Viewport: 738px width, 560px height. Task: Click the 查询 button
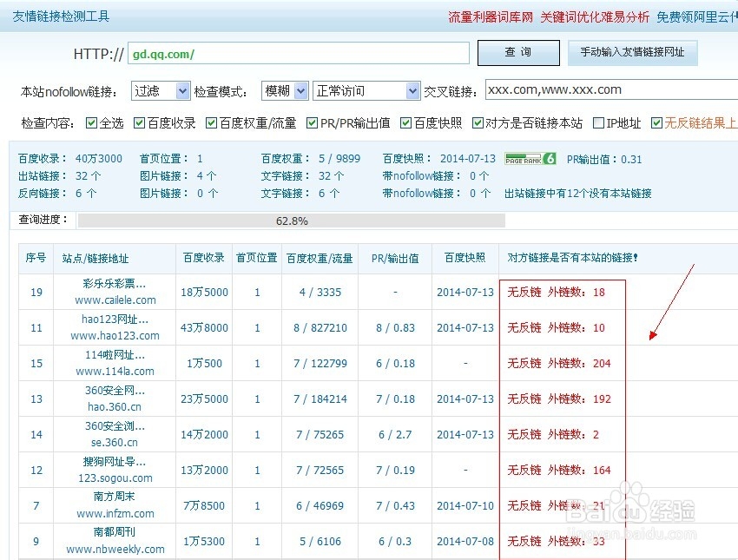518,53
